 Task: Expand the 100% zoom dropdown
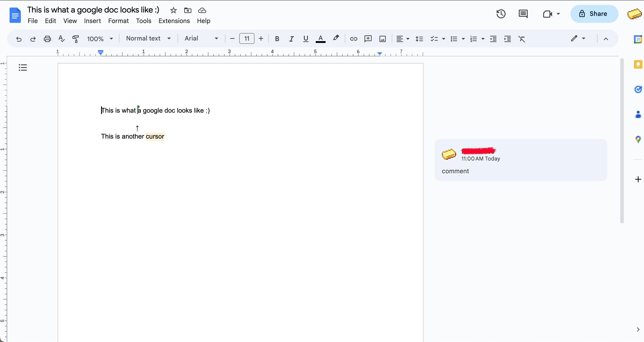(100, 39)
